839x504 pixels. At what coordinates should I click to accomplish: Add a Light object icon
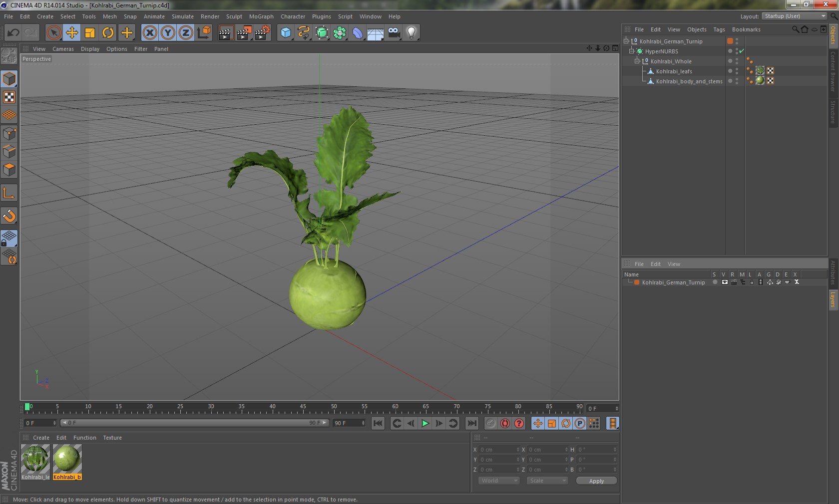pyautogui.click(x=412, y=33)
